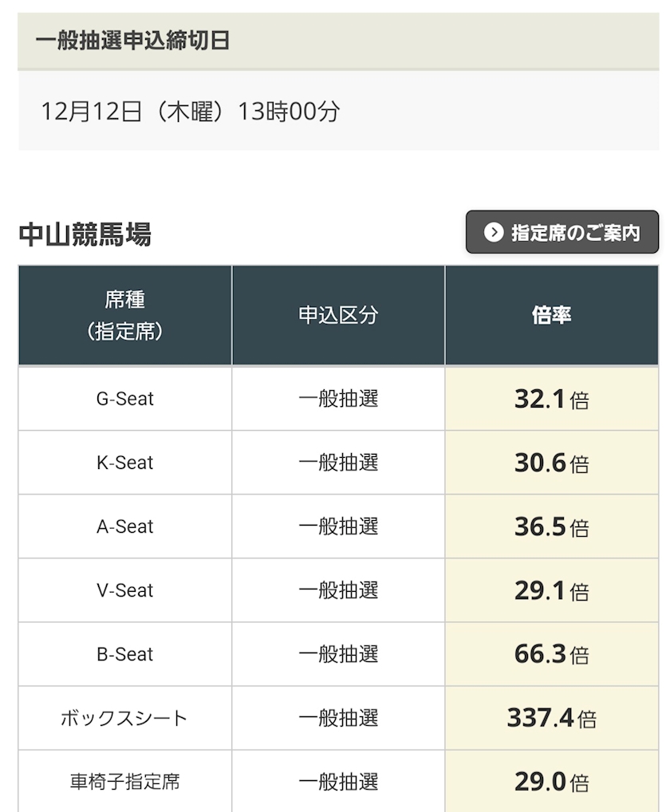Click the 32.1倍 odds value for G-Seat
Image resolution: width=670 pixels, height=812 pixels.
[551, 399]
